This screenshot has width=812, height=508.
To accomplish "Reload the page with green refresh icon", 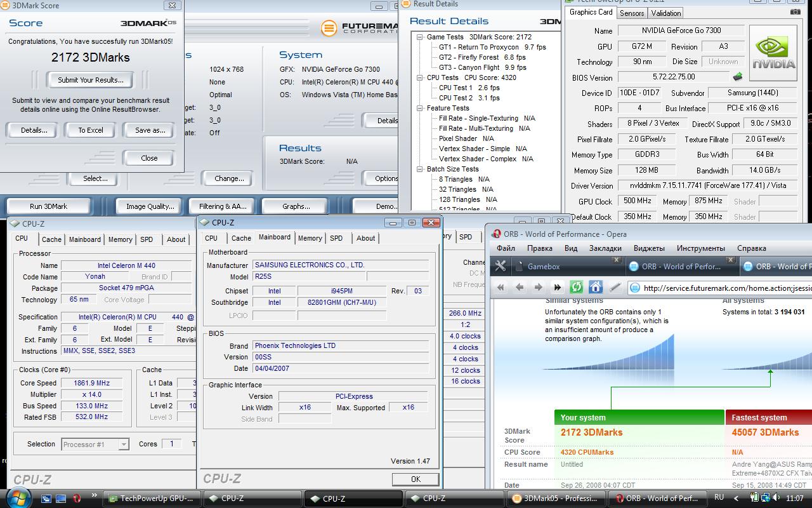I will point(576,287).
